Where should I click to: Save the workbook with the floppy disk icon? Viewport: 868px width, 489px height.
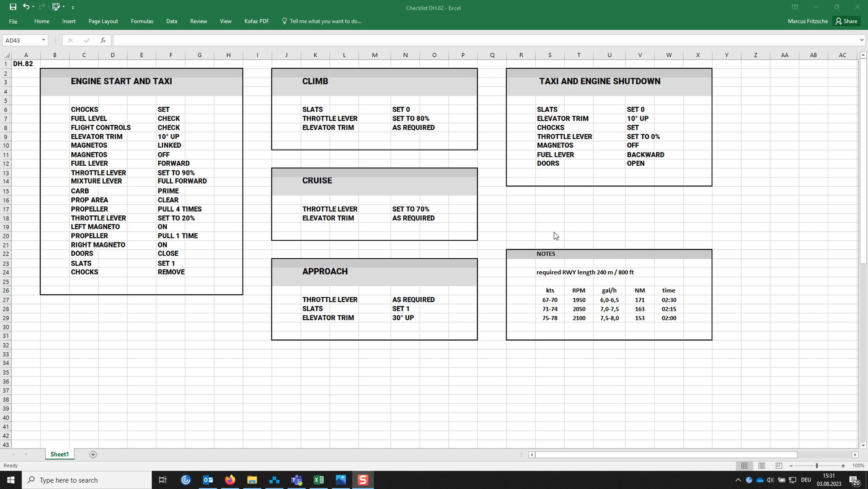[13, 7]
